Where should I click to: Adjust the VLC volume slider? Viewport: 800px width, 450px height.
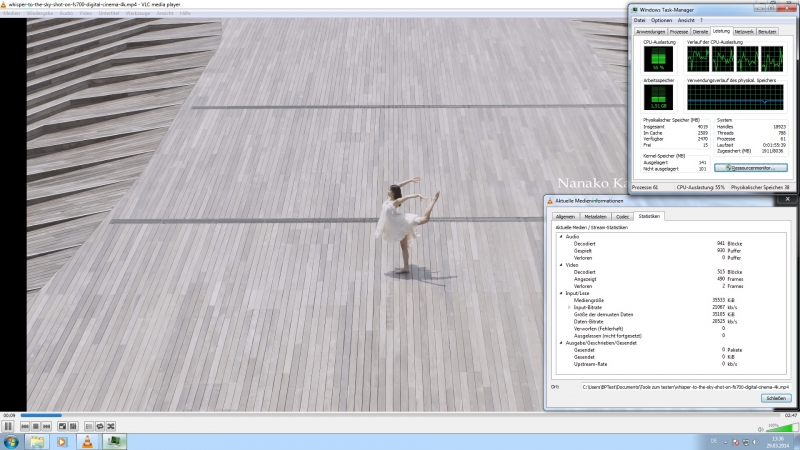tap(782, 428)
